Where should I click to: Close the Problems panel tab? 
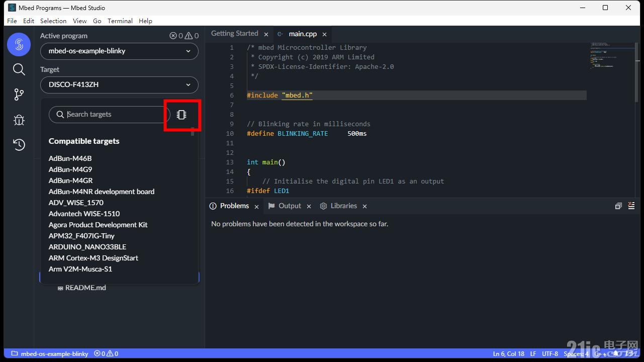(256, 207)
